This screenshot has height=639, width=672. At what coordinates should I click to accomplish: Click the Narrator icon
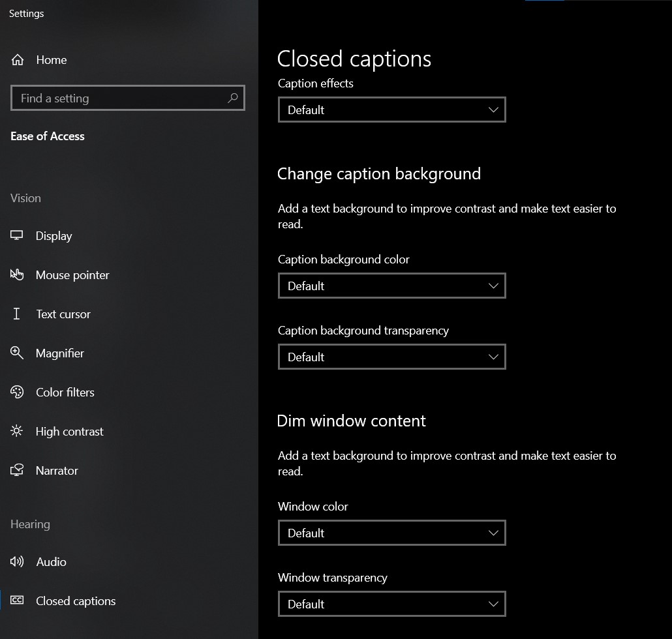coord(17,470)
